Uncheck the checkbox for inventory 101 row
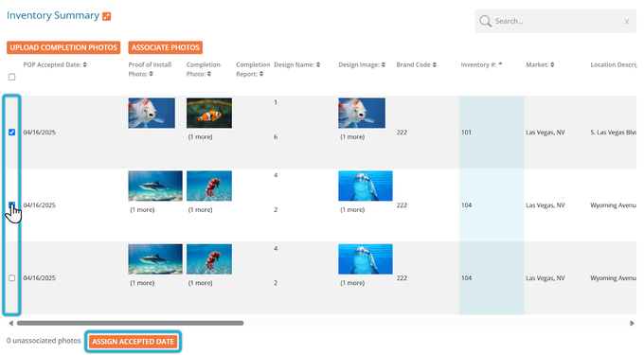 coord(12,133)
